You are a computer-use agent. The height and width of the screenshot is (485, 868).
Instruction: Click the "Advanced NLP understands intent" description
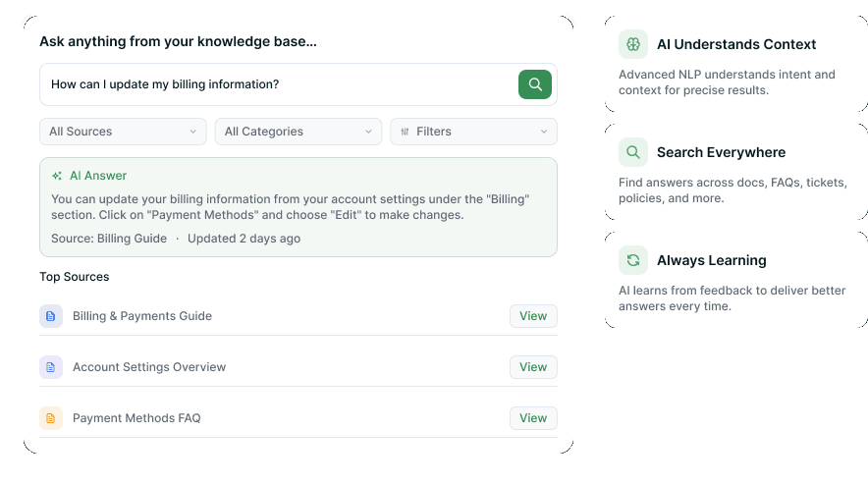click(x=727, y=82)
